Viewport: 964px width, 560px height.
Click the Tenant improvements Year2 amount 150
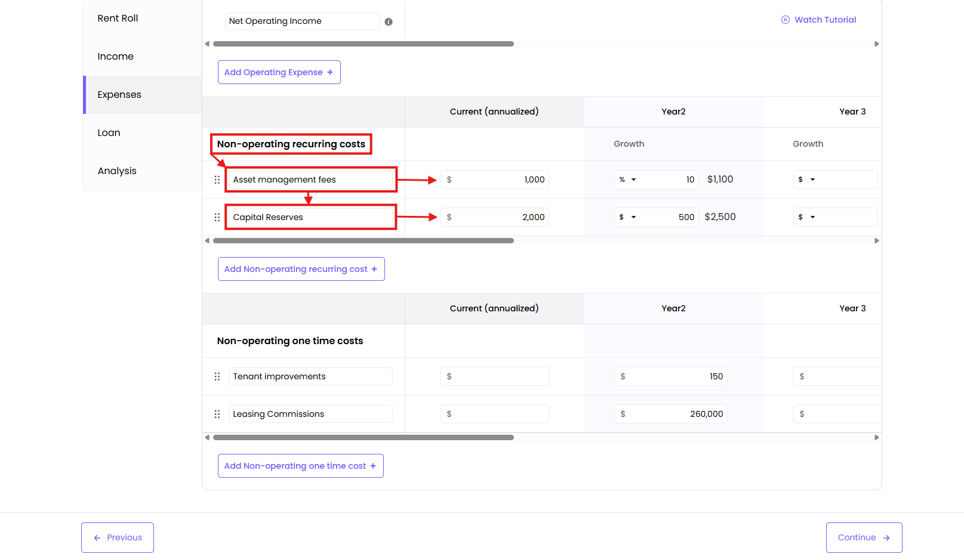point(671,376)
